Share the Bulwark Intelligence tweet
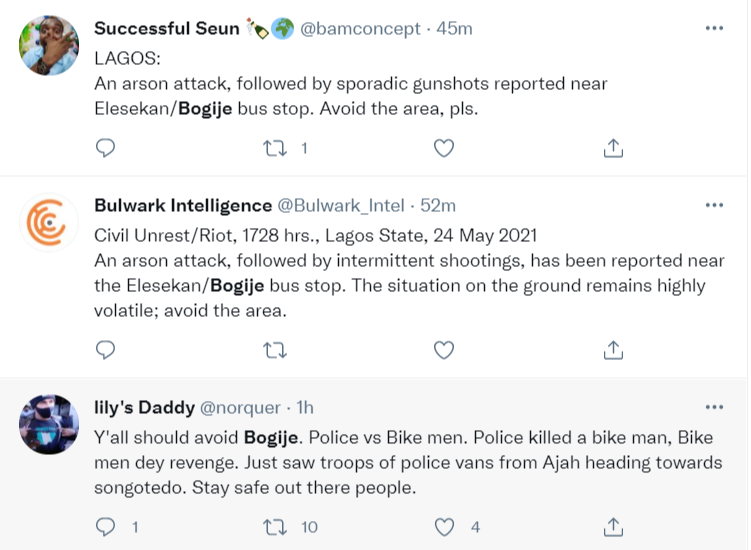 (x=614, y=350)
